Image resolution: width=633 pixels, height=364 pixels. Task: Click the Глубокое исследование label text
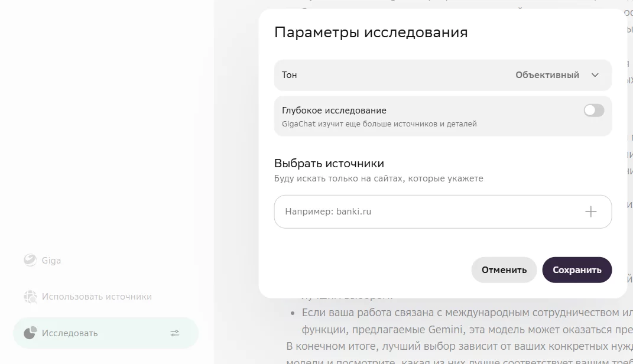(334, 110)
